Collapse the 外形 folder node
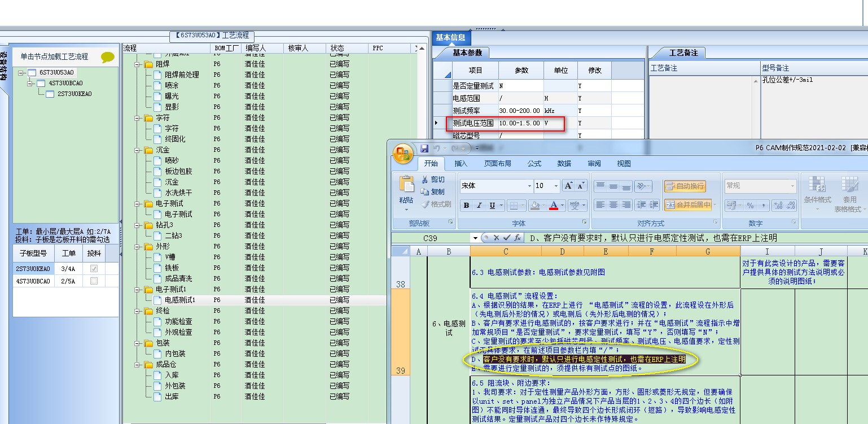868x424 pixels. [137, 247]
